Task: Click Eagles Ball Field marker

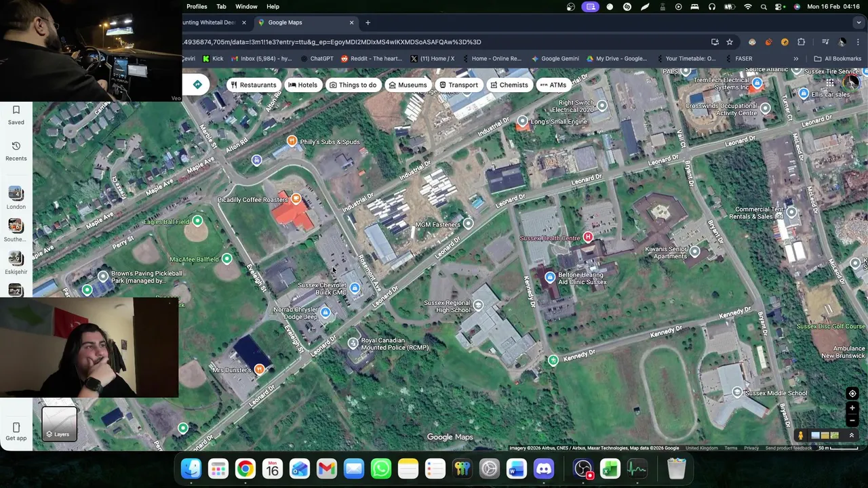Action: [197, 221]
